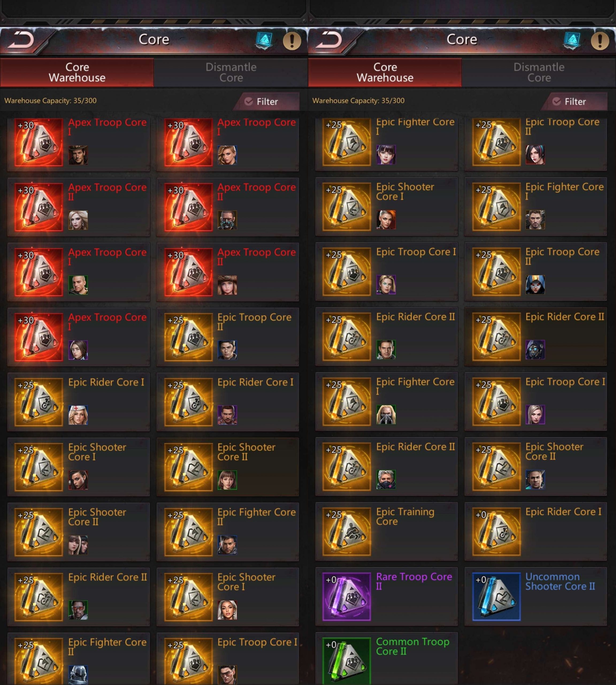Select the blue Uncommon Shooter Core II icon
Image resolution: width=616 pixels, height=685 pixels.
pyautogui.click(x=496, y=597)
